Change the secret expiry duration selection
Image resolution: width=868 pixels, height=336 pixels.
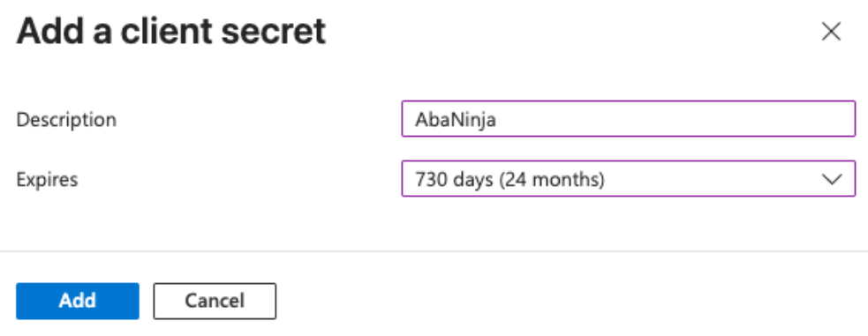[x=629, y=178]
